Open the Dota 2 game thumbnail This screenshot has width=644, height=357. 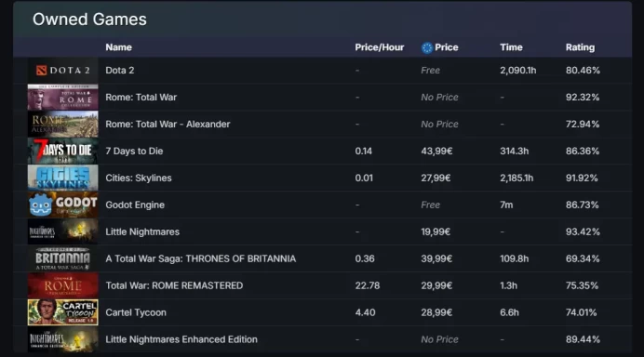63,70
